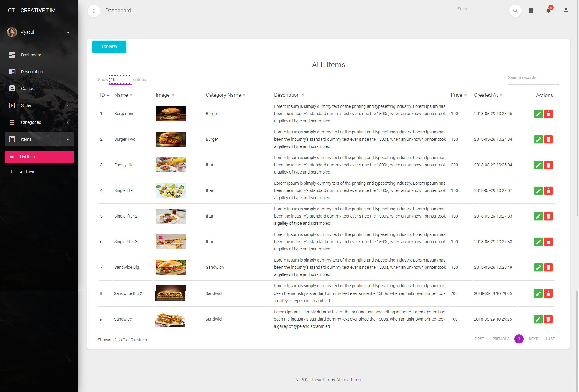The height and width of the screenshot is (392, 579).
Task: Delete the Sandwice item
Action: pyautogui.click(x=548, y=319)
